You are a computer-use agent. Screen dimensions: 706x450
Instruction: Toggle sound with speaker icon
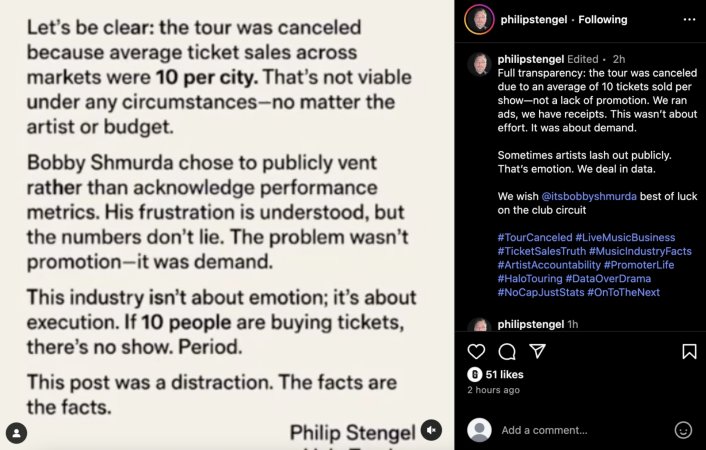431,430
